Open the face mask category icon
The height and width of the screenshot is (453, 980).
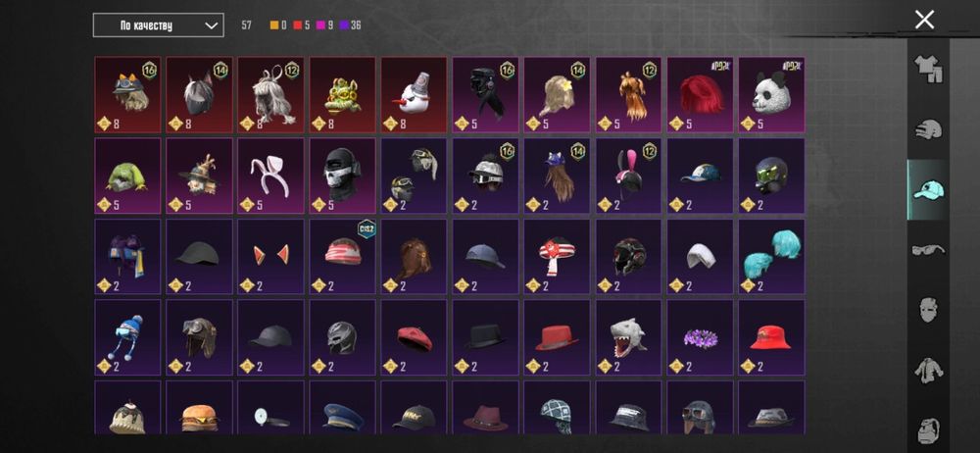coord(928,310)
